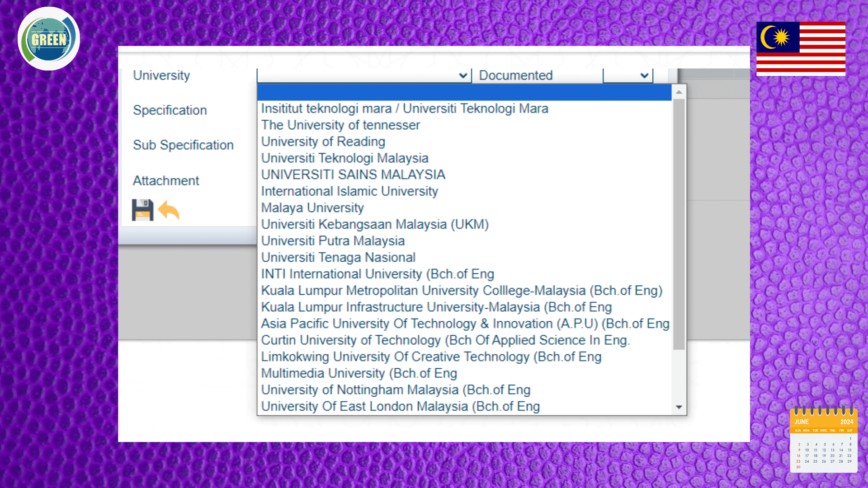The width and height of the screenshot is (868, 488).
Task: Choose Universiti Tenaga Nasional option
Action: point(338,258)
